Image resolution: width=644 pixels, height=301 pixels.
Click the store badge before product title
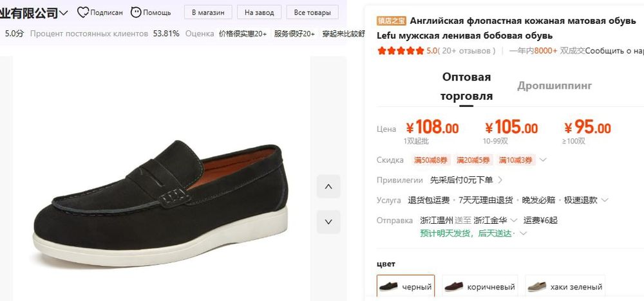point(392,21)
